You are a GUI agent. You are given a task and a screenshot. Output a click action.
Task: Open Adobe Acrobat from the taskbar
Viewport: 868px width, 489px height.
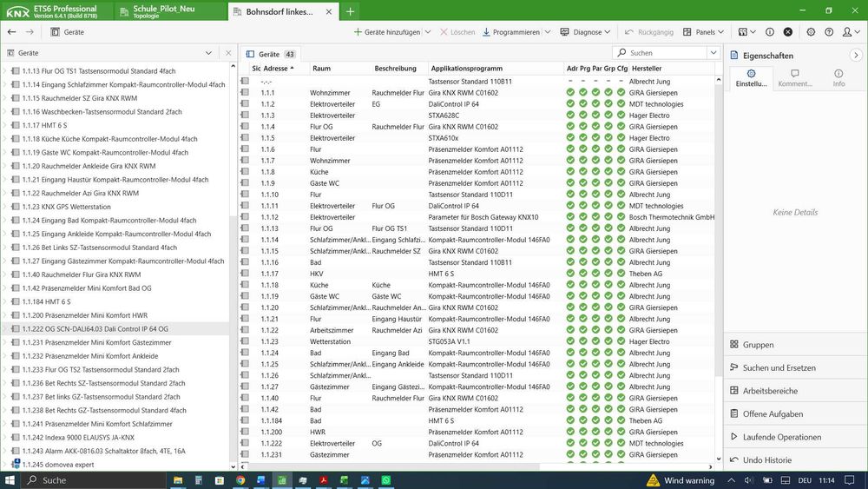323,480
